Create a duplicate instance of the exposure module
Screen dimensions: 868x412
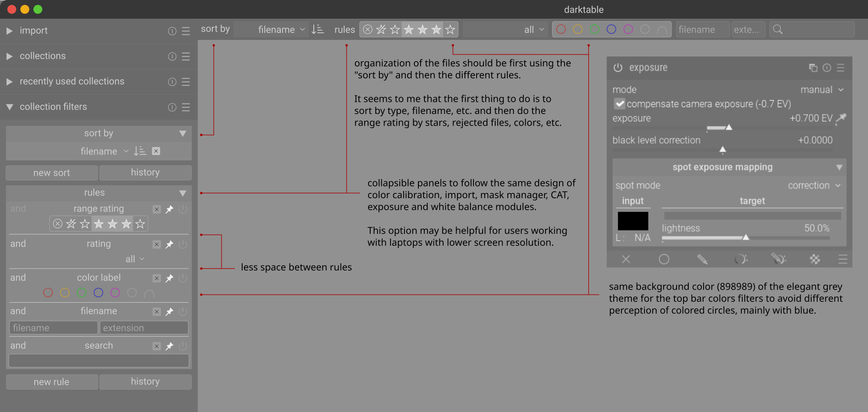pos(813,68)
